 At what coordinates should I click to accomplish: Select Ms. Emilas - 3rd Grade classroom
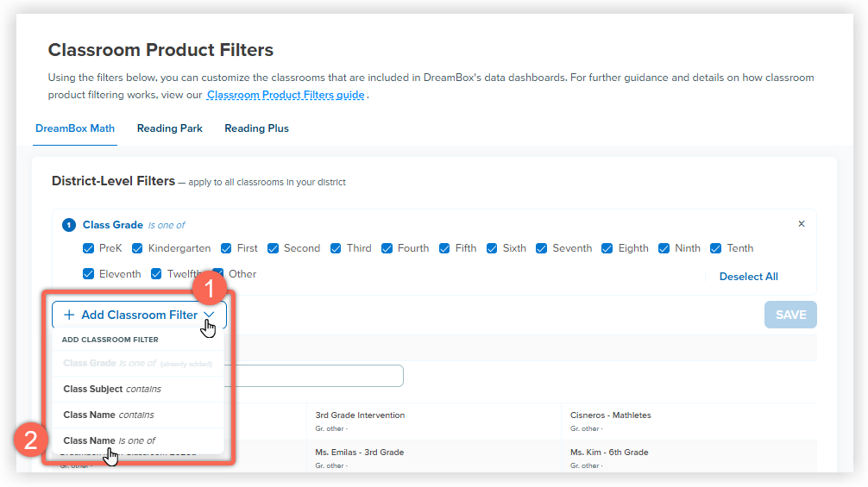click(359, 453)
